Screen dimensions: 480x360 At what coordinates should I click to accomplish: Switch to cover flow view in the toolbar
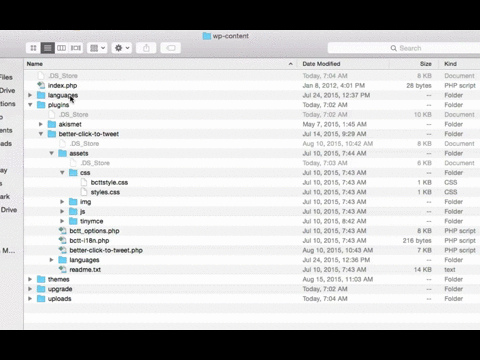pos(76,48)
